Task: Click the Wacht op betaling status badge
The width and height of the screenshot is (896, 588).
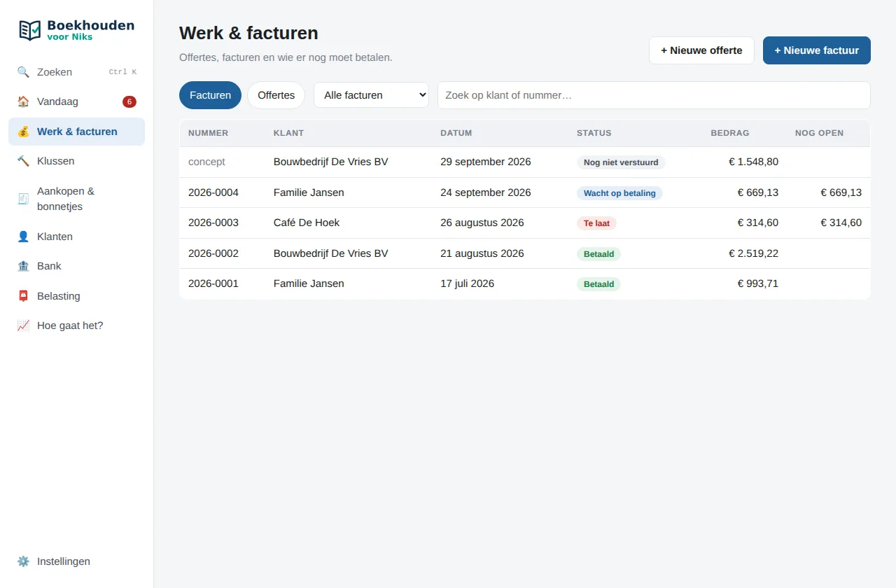Action: click(619, 193)
